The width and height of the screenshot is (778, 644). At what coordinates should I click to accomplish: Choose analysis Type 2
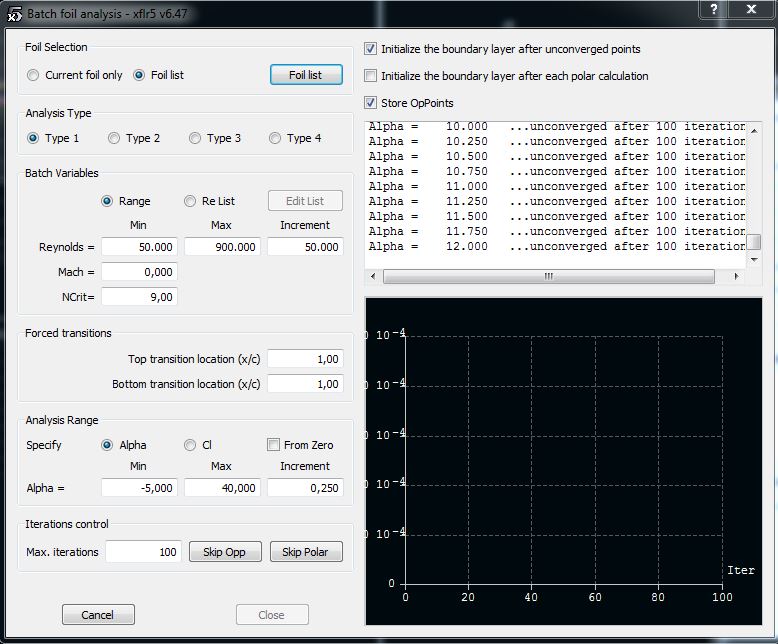point(114,138)
